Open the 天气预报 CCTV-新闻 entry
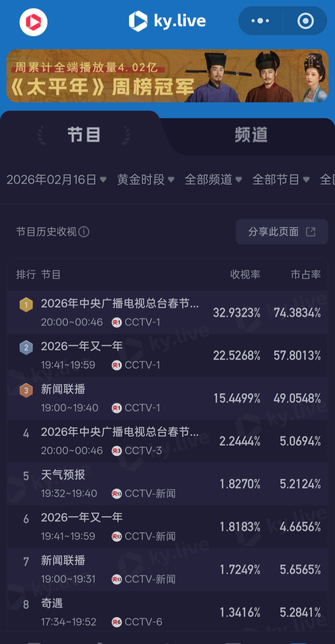The image size is (335, 644). [167, 484]
